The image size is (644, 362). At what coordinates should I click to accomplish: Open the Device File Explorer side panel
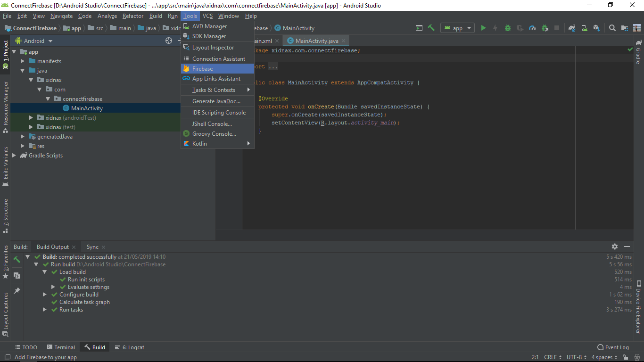[x=638, y=307]
